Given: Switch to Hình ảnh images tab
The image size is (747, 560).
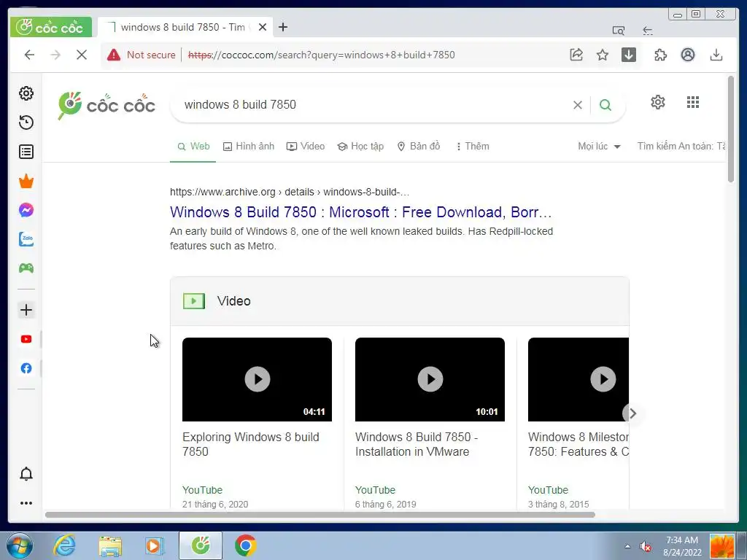Looking at the screenshot, I should pyautogui.click(x=249, y=146).
